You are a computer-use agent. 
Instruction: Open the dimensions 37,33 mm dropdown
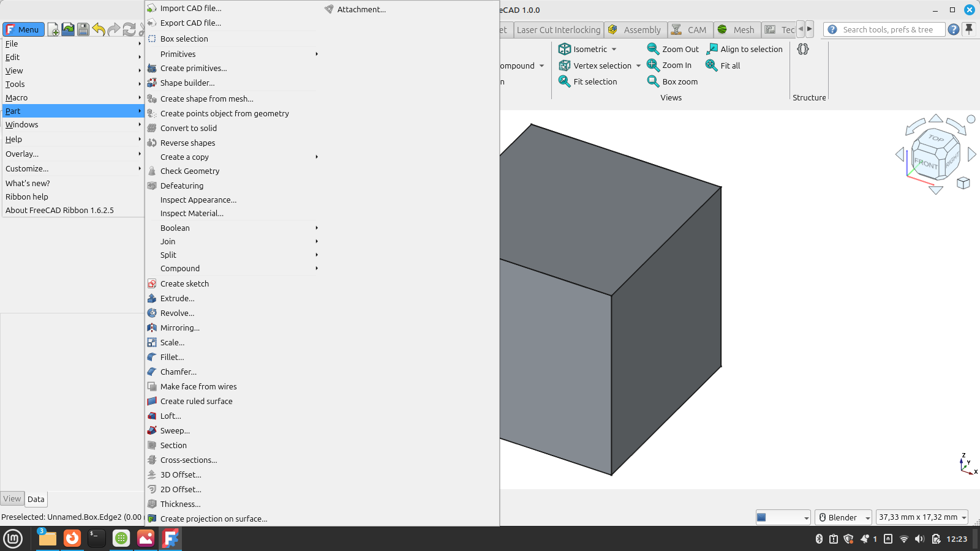(x=922, y=517)
